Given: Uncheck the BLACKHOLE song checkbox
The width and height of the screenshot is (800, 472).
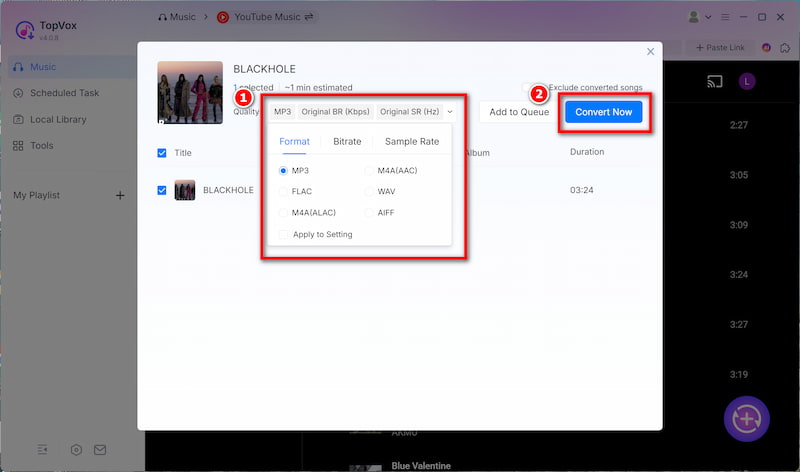Looking at the screenshot, I should pos(162,190).
